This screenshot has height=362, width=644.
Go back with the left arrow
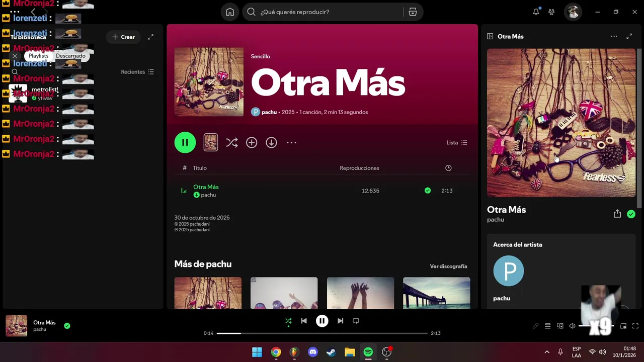[x=33, y=12]
